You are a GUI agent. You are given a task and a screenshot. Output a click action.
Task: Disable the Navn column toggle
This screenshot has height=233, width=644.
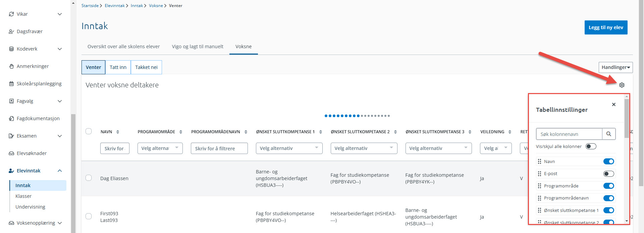pyautogui.click(x=609, y=161)
